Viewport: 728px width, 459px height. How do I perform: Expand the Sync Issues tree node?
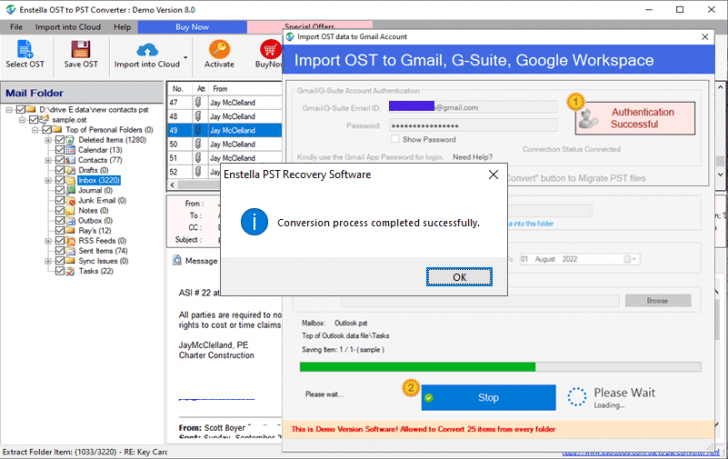pyautogui.click(x=48, y=261)
